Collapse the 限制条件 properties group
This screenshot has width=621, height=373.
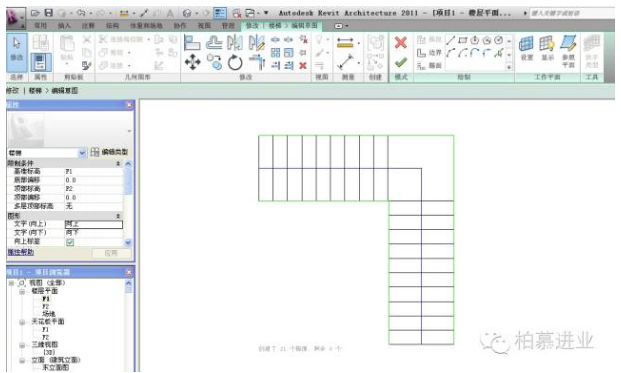(x=118, y=163)
